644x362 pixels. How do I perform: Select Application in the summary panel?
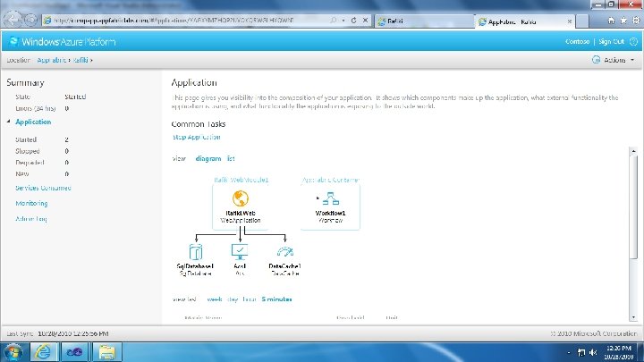coord(33,122)
